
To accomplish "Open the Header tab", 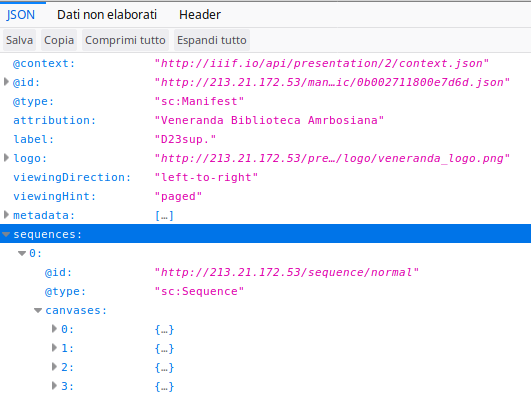I will pos(200,15).
